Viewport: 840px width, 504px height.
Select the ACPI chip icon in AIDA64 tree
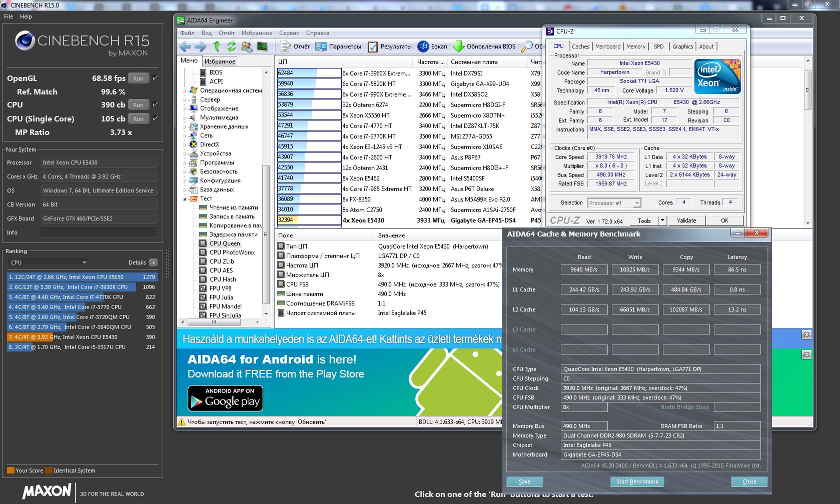(x=203, y=81)
